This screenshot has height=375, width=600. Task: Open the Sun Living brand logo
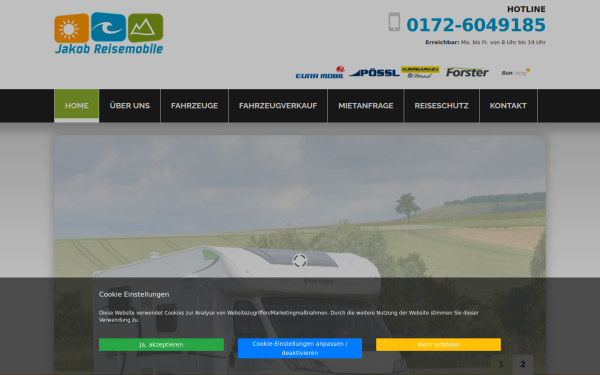tap(515, 72)
